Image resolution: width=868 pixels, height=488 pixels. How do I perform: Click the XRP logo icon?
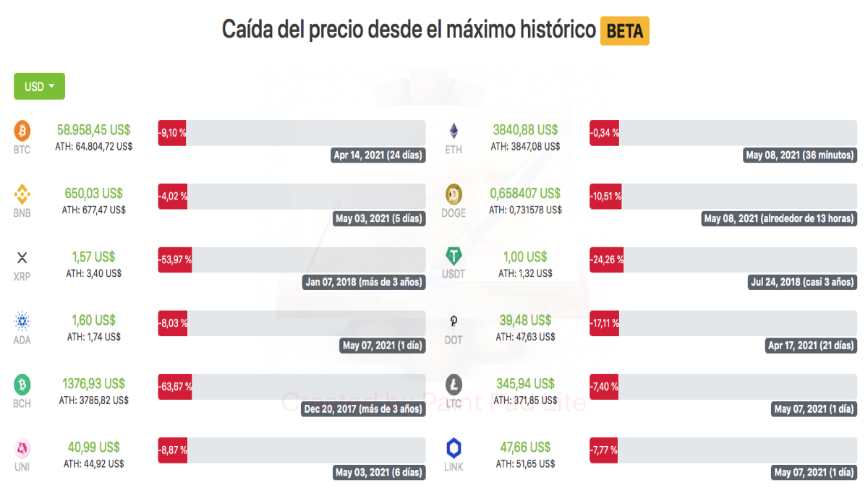click(22, 258)
